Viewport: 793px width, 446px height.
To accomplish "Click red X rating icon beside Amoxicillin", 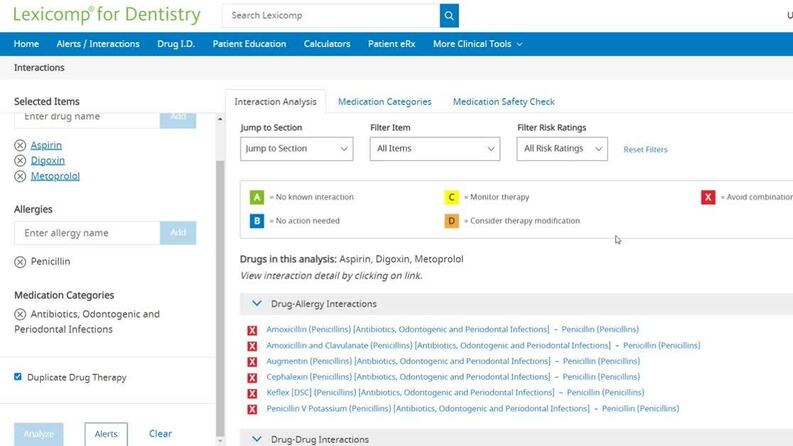I will [x=252, y=329].
